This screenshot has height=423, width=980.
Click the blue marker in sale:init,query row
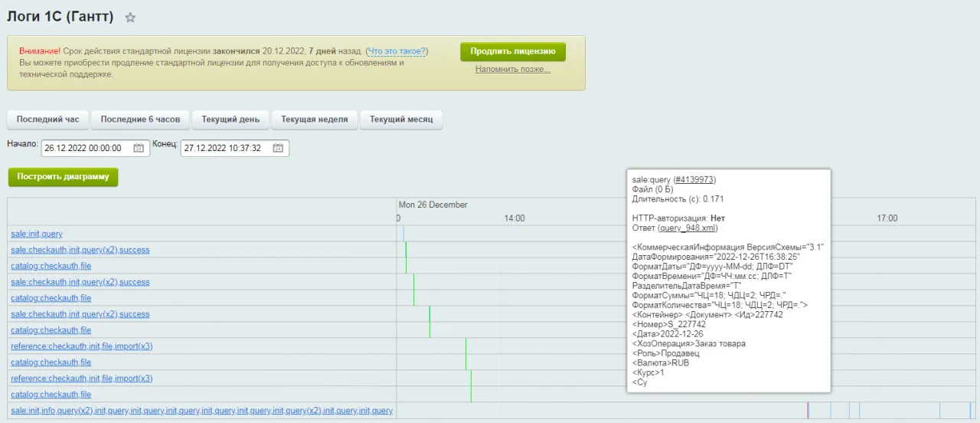[403, 234]
